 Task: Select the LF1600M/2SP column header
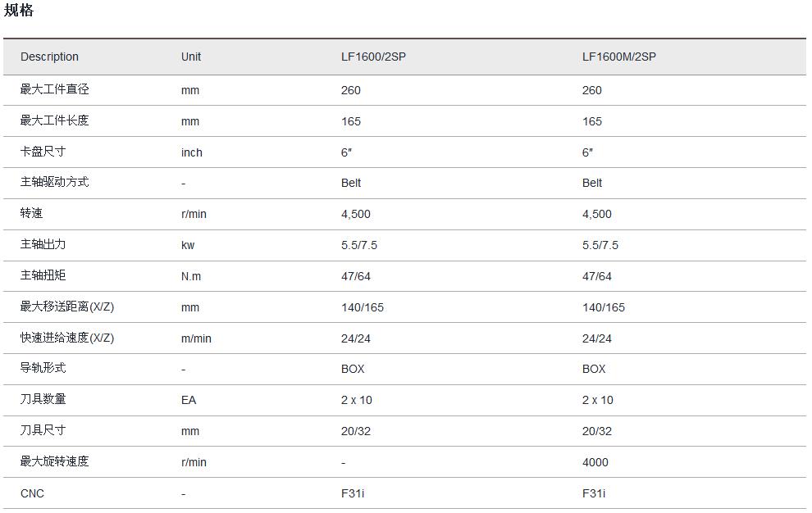[x=619, y=57]
